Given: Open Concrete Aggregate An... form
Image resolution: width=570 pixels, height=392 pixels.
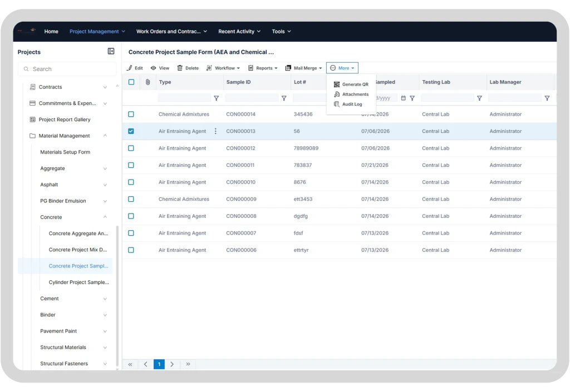Looking at the screenshot, I should (78, 234).
